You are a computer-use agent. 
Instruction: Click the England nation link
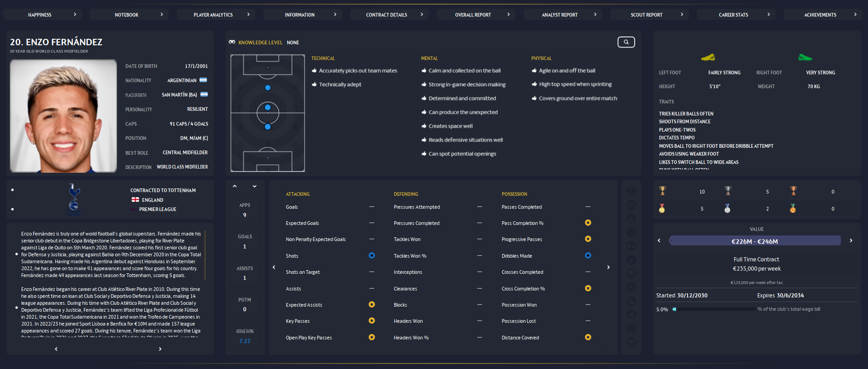pos(153,200)
